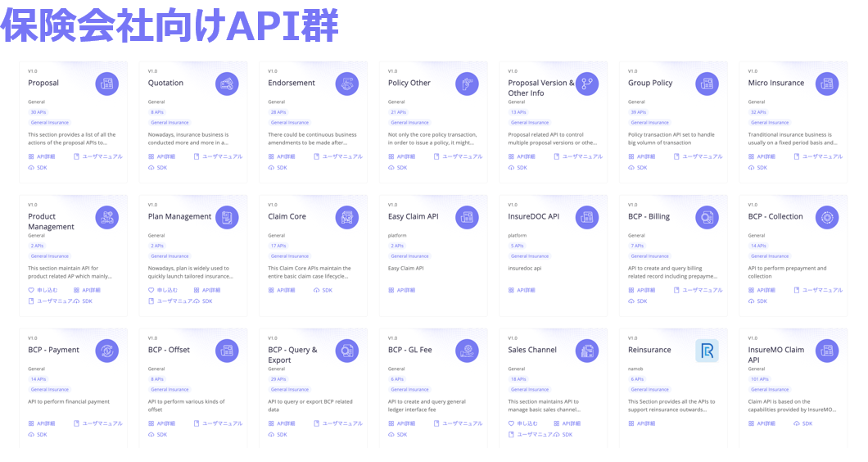Click 申し込む in Product Management card
This screenshot has width=868, height=462.
pyautogui.click(x=43, y=290)
